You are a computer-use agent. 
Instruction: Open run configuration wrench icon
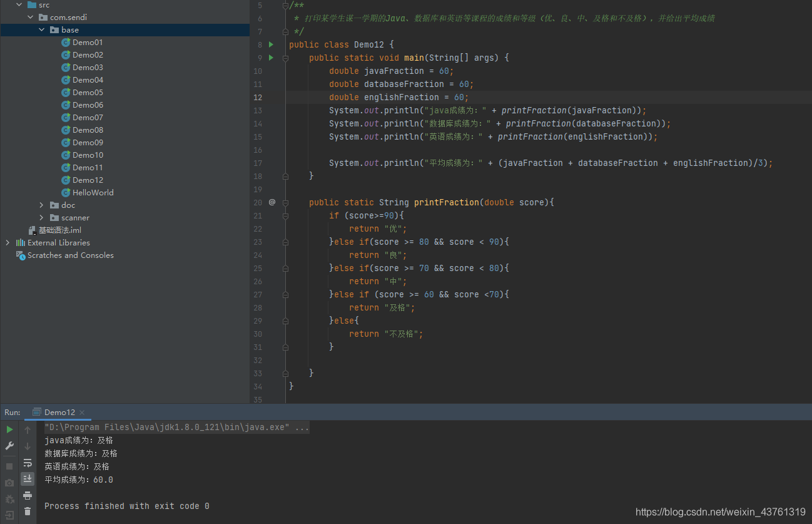(x=9, y=446)
